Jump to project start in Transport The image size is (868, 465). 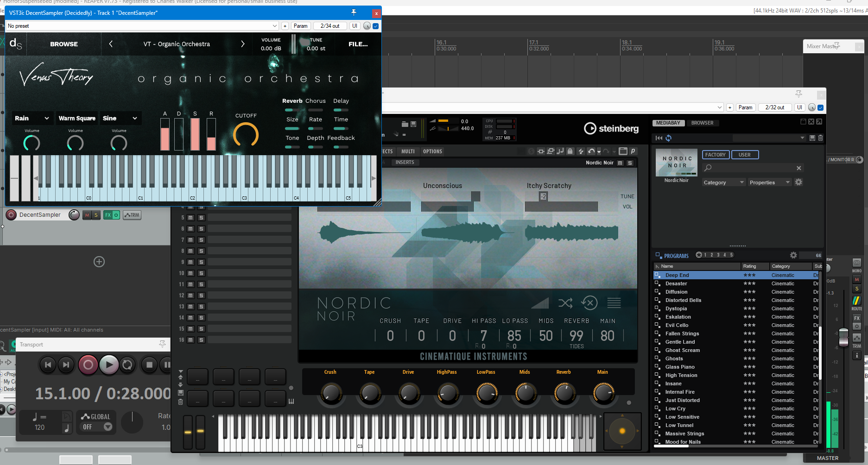pos(48,365)
